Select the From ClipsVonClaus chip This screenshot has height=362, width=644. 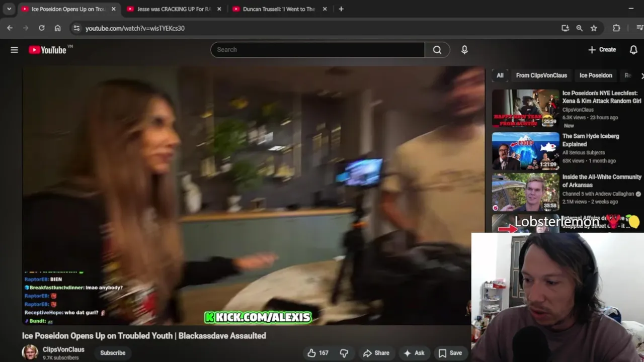pos(541,75)
